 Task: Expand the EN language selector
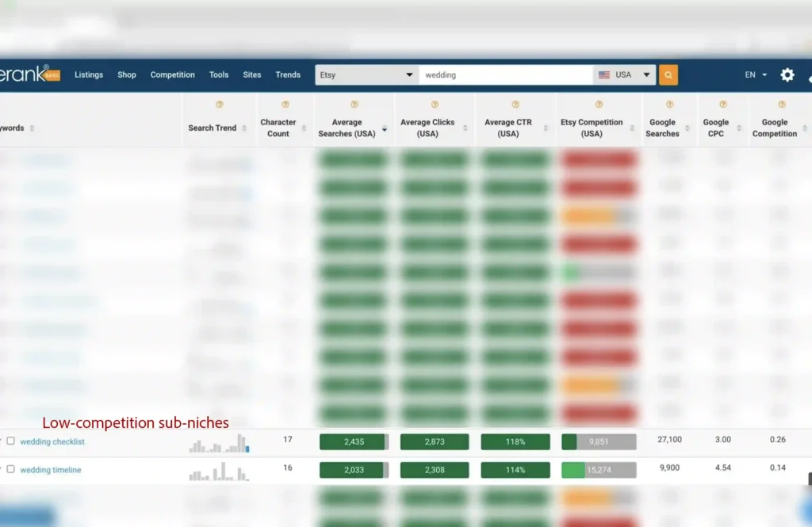[x=756, y=75]
